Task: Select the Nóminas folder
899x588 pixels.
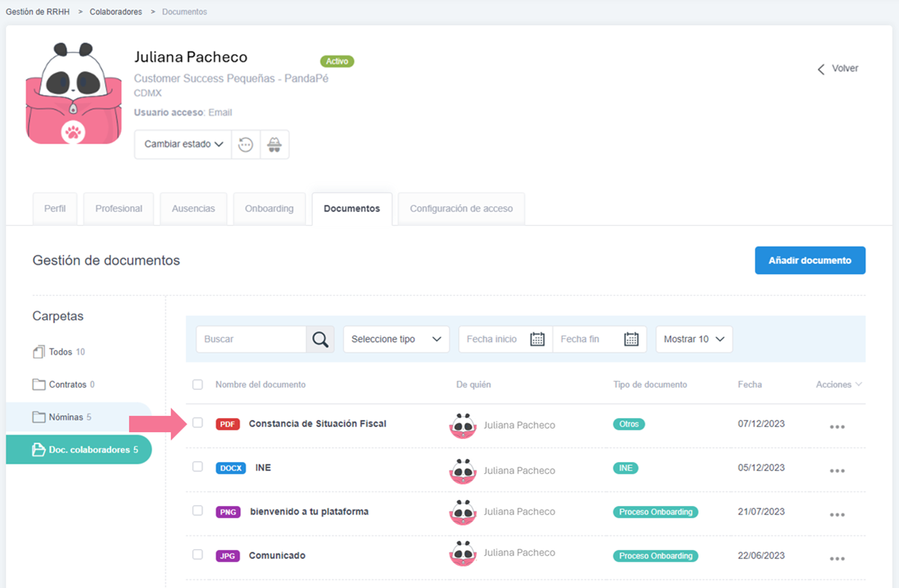Action: (66, 417)
